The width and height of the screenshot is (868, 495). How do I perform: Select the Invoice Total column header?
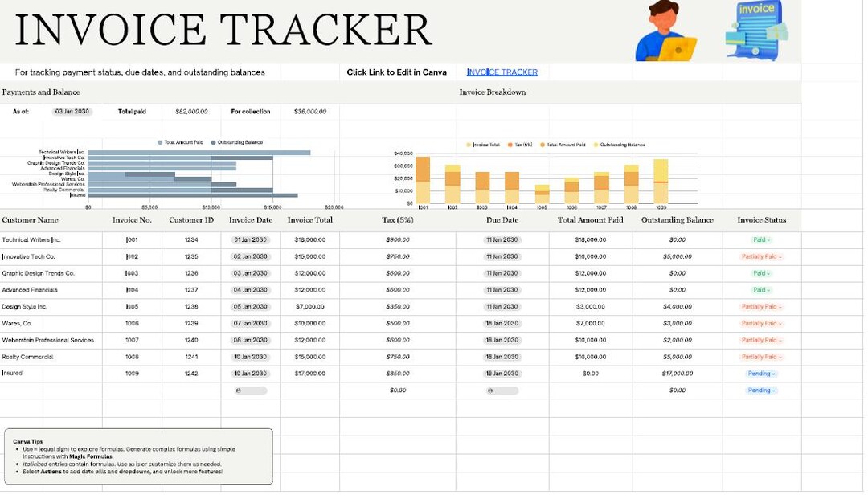(x=310, y=220)
